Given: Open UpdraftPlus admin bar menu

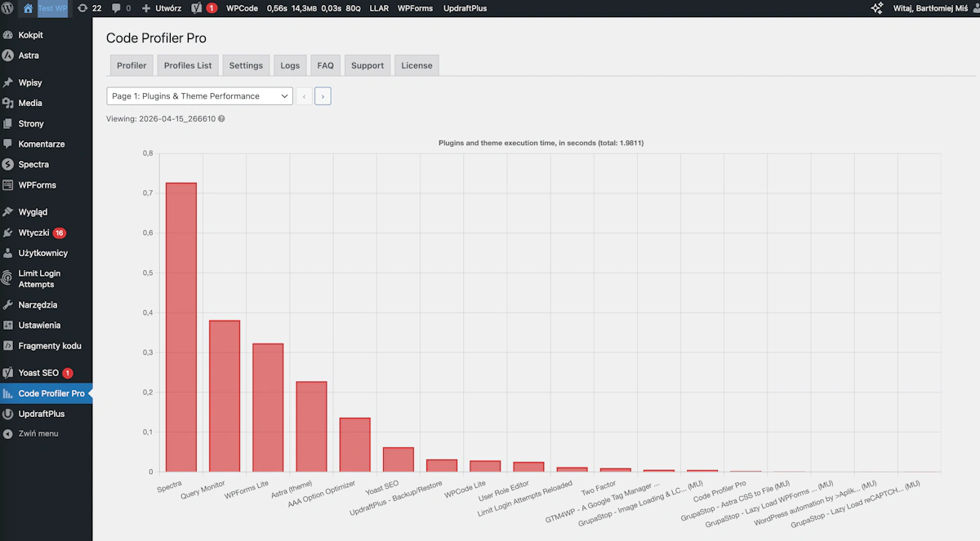Looking at the screenshot, I should pos(465,8).
